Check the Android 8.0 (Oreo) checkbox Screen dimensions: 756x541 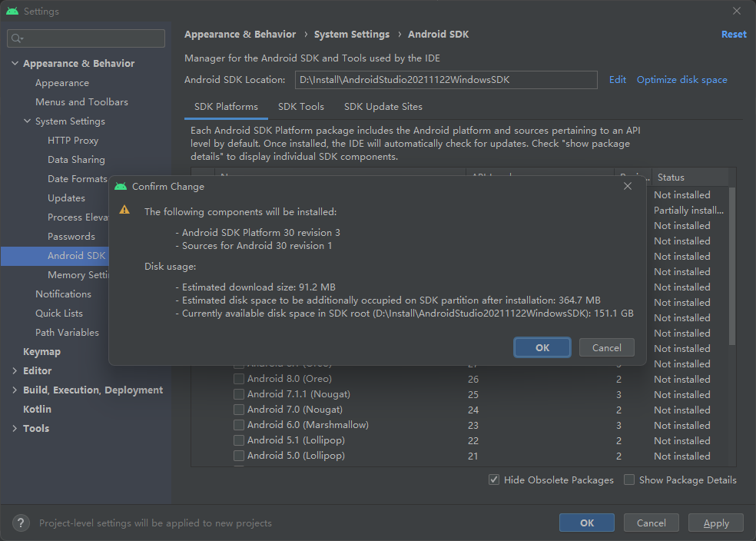click(x=239, y=379)
